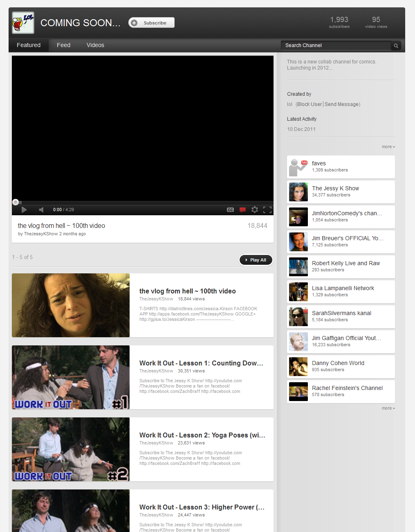This screenshot has width=415, height=532.
Task: Open video settings gear icon
Action: (255, 210)
